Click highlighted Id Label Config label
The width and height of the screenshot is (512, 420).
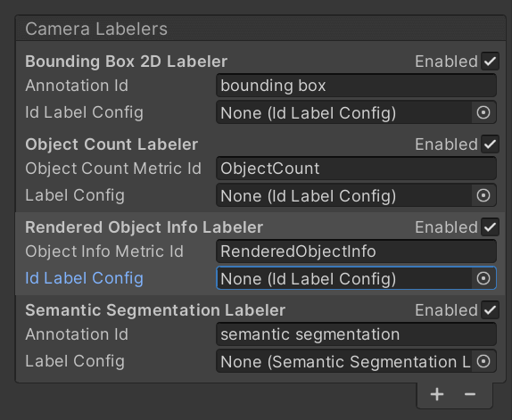pos(84,278)
